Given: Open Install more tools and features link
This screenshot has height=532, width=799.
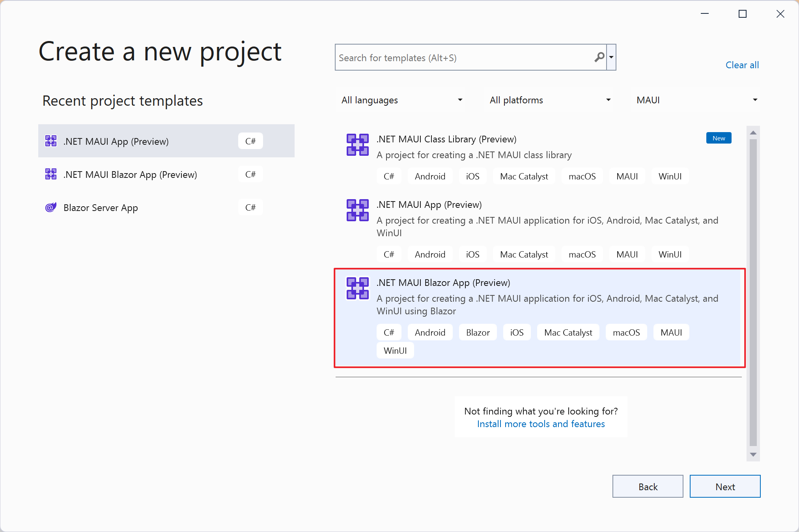Looking at the screenshot, I should click(x=541, y=424).
